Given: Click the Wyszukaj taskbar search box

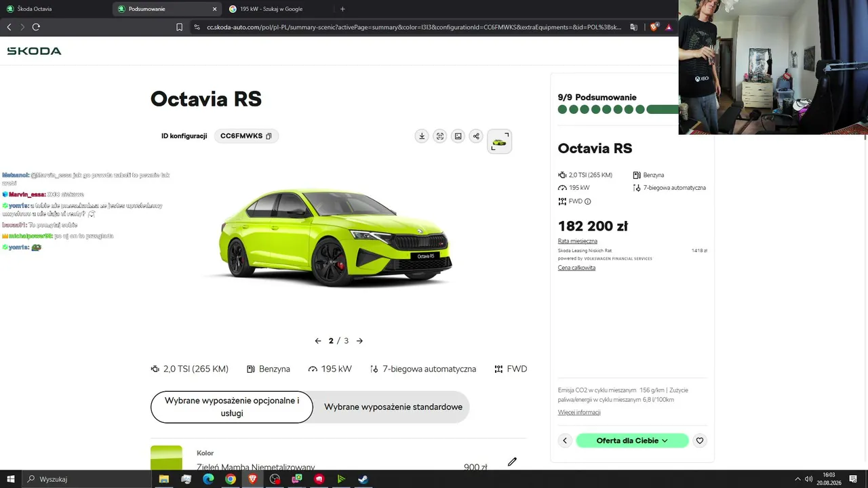Looking at the screenshot, I should 88,479.
